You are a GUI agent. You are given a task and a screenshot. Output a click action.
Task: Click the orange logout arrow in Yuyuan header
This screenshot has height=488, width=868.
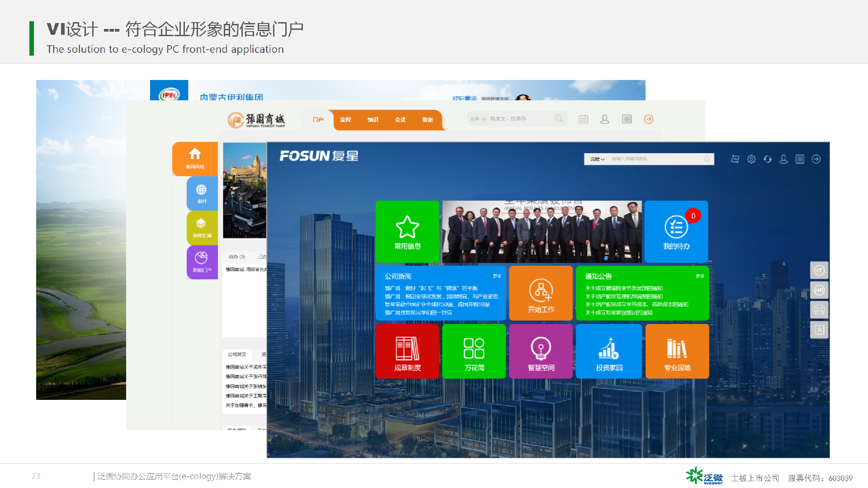point(649,119)
